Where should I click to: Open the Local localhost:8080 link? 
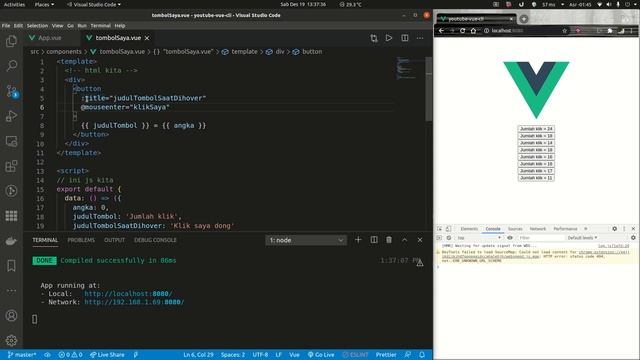(128, 293)
